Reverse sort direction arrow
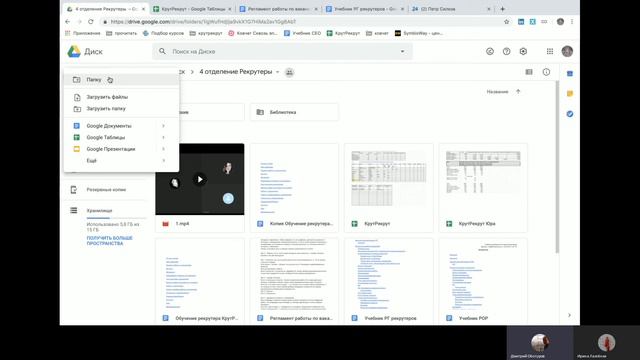Viewport: 640px width, 360px height. (x=518, y=91)
